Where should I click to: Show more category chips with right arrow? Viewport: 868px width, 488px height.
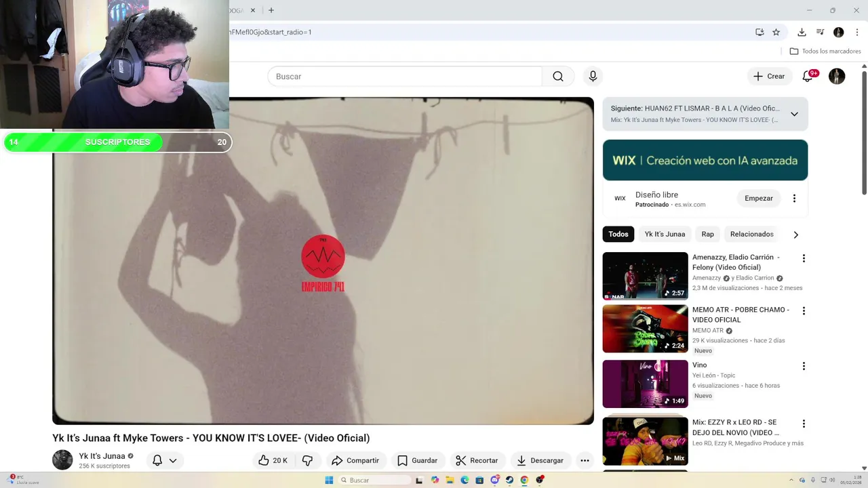coord(795,235)
